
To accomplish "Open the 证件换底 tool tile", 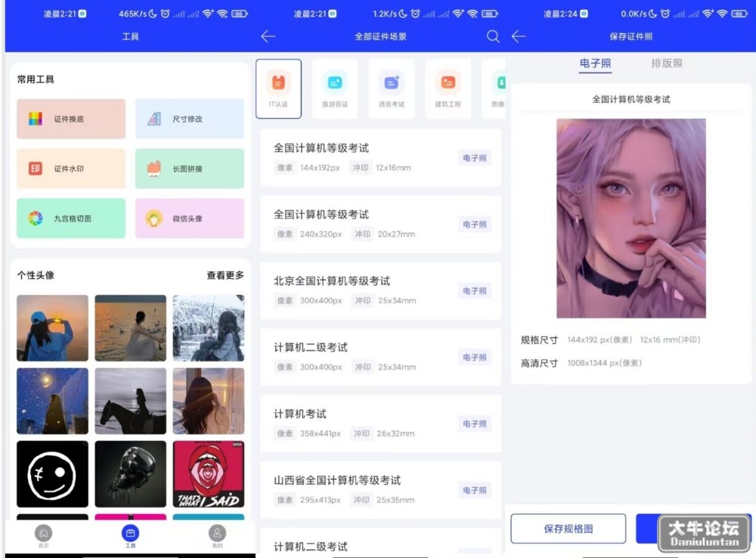I will tap(71, 119).
